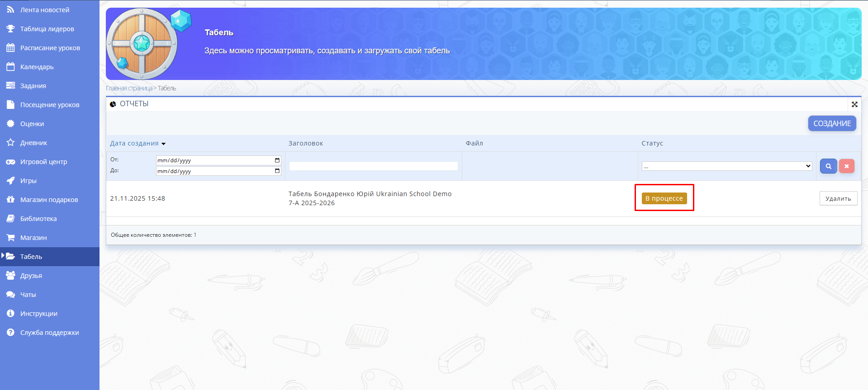The height and width of the screenshot is (390, 868).
Task: Select Служба поддержки menu item
Action: coord(49,333)
